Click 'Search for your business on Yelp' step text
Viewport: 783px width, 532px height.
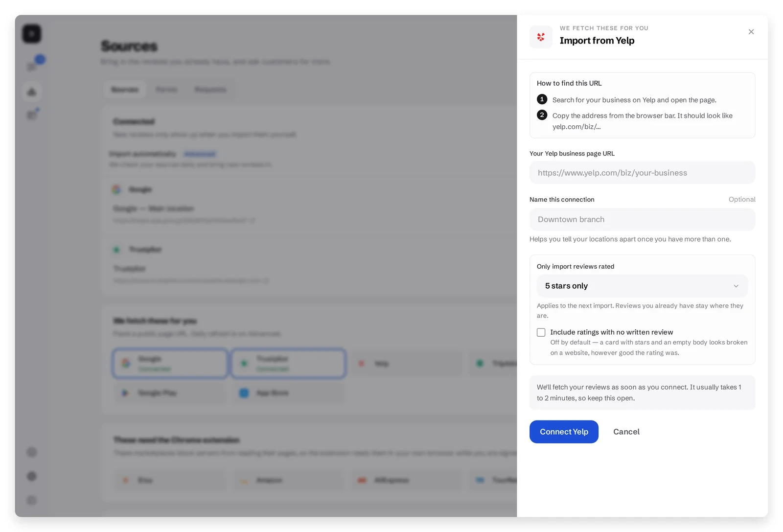click(x=634, y=100)
